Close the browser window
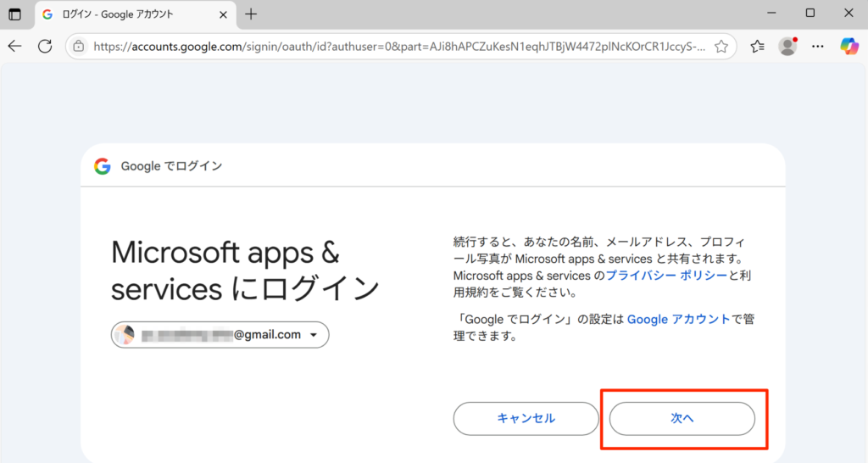Screen dimensions: 868x463 (x=849, y=13)
